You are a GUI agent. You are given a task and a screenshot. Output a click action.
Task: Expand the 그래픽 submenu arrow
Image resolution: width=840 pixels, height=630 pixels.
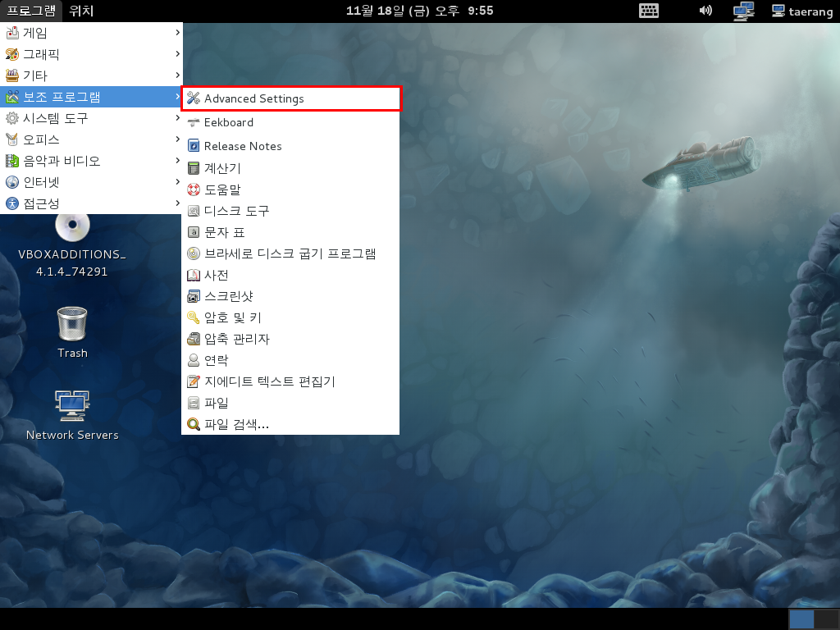click(177, 53)
